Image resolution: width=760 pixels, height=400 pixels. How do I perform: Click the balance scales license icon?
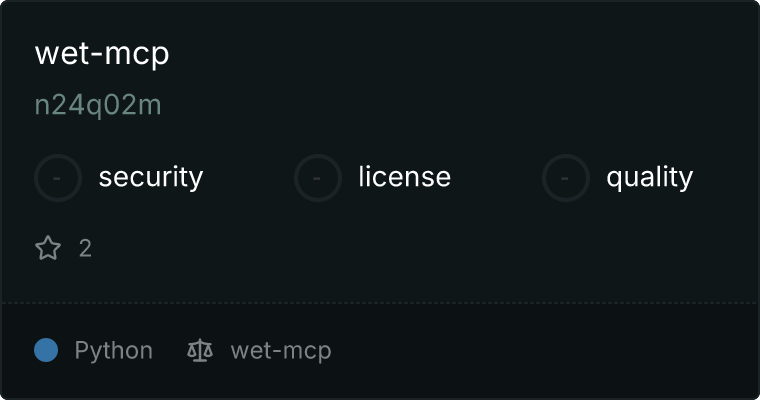click(200, 351)
